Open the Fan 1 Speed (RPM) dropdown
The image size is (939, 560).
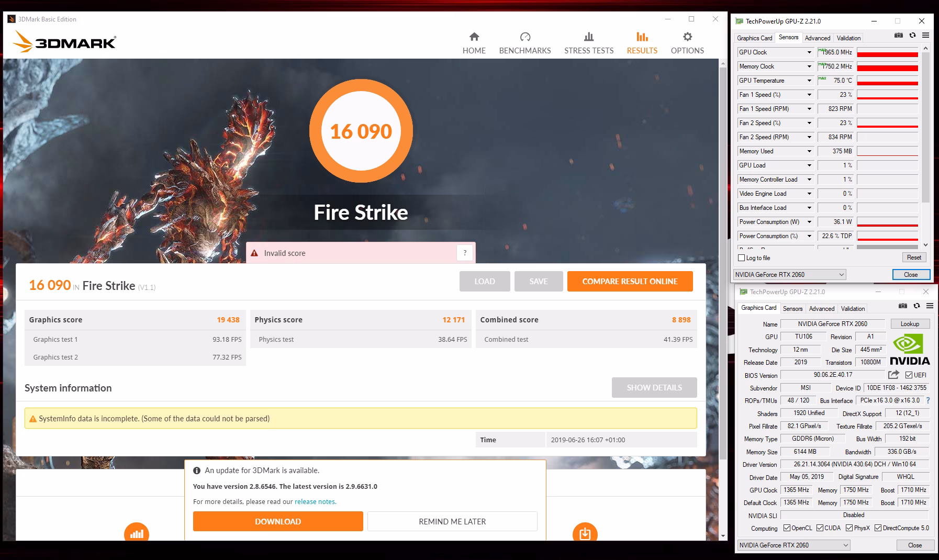[x=809, y=109]
